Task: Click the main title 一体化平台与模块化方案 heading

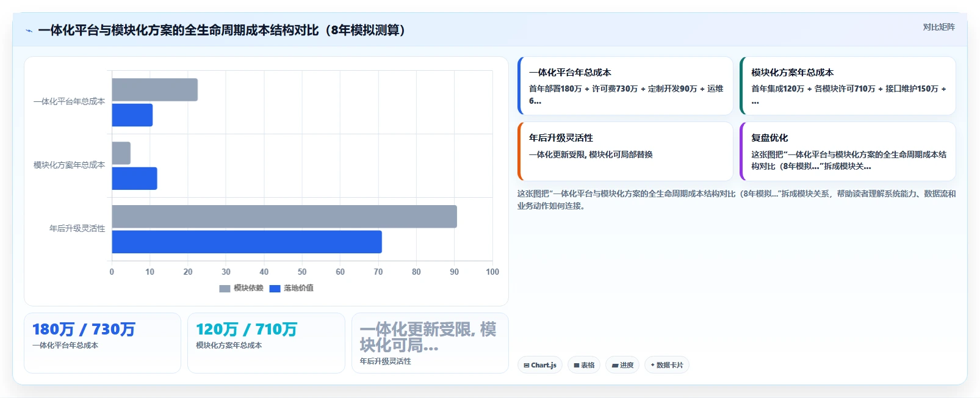Action: (x=221, y=30)
